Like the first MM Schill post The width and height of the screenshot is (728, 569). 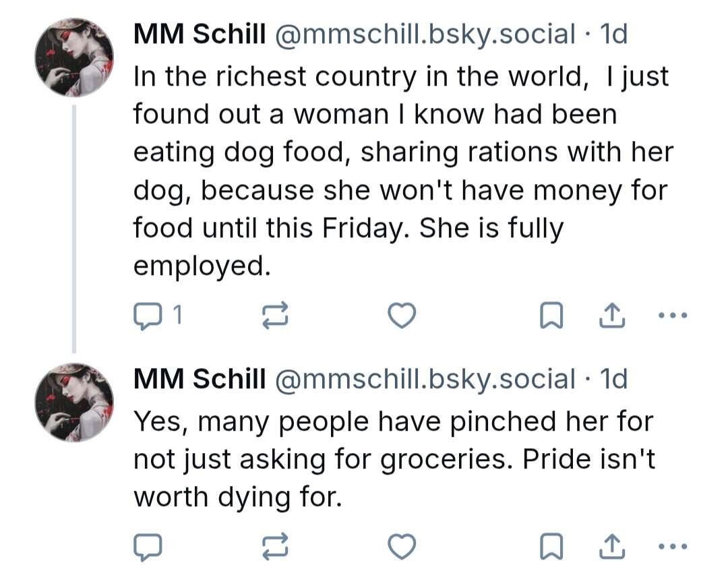(x=402, y=316)
